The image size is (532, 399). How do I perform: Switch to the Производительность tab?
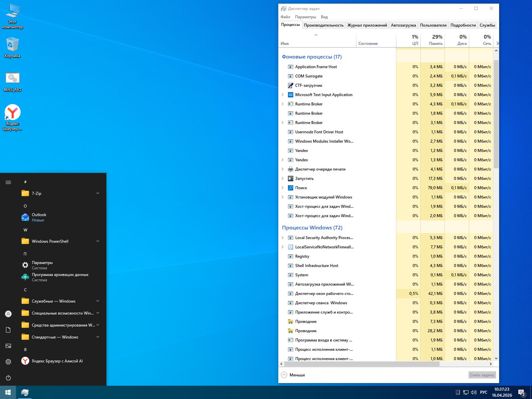tap(323, 25)
